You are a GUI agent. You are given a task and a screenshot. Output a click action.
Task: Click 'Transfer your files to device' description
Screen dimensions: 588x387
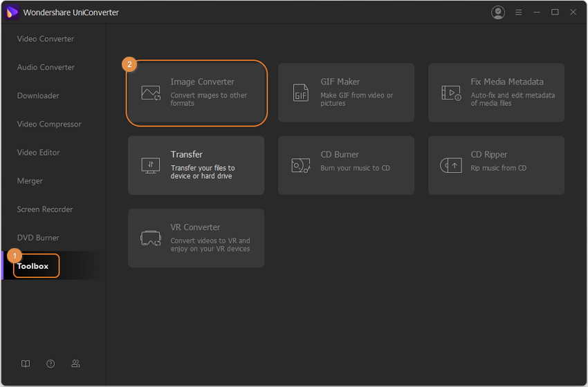(x=203, y=172)
